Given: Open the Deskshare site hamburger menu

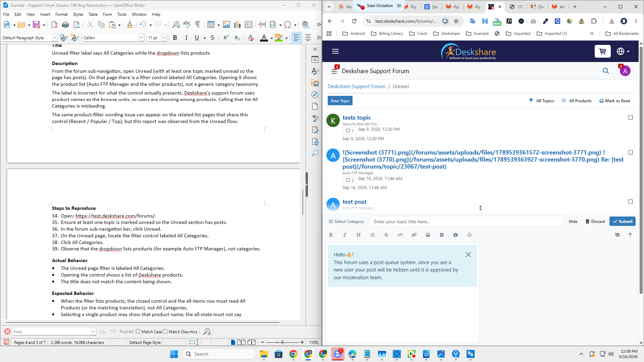Looking at the screenshot, I should [x=335, y=51].
